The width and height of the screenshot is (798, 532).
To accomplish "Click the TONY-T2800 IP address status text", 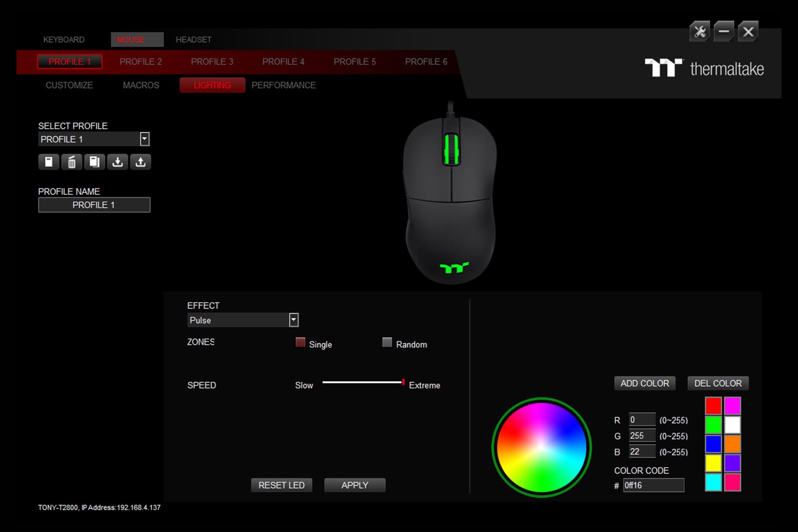I will point(99,508).
